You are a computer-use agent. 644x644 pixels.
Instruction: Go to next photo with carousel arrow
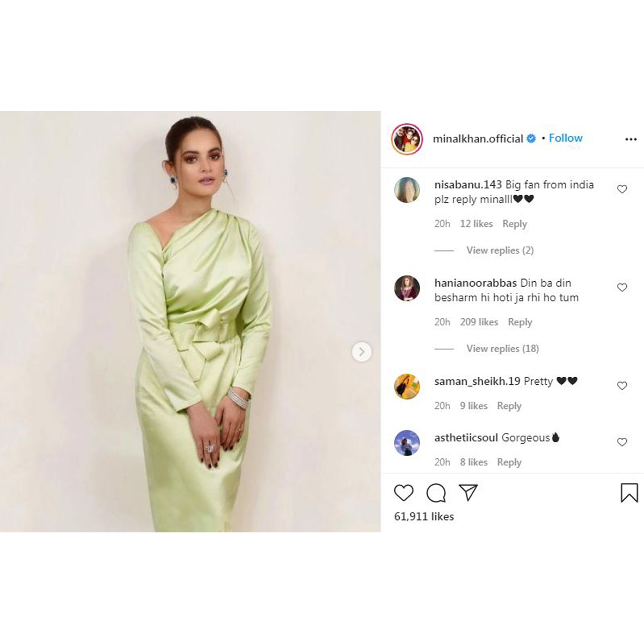(362, 352)
